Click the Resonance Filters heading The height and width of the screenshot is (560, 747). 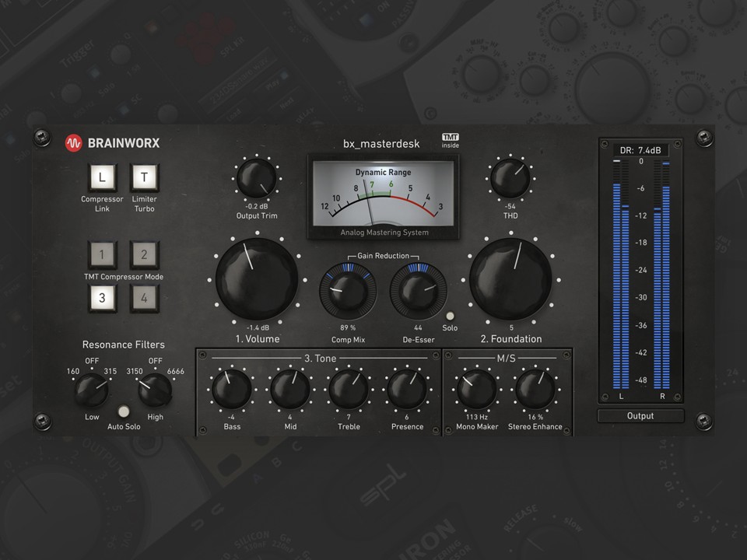click(x=124, y=345)
